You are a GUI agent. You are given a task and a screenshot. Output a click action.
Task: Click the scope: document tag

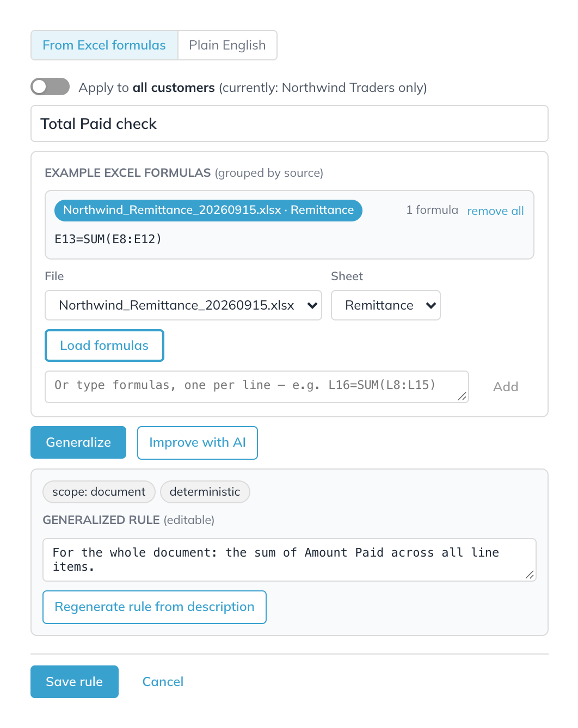point(99,492)
